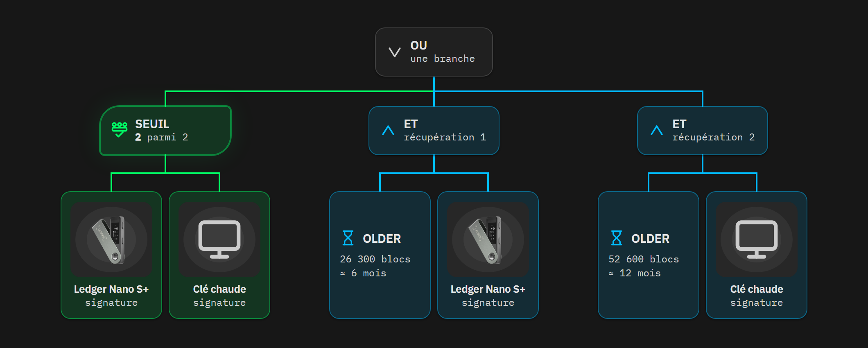
Task: Select the Ledger device image under récupération 1
Action: (488, 240)
